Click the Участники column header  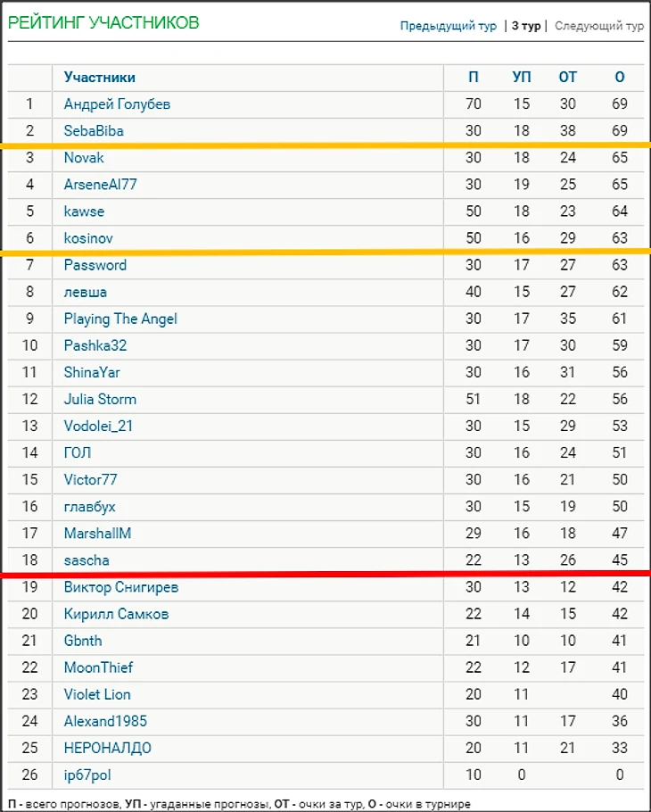coord(99,78)
